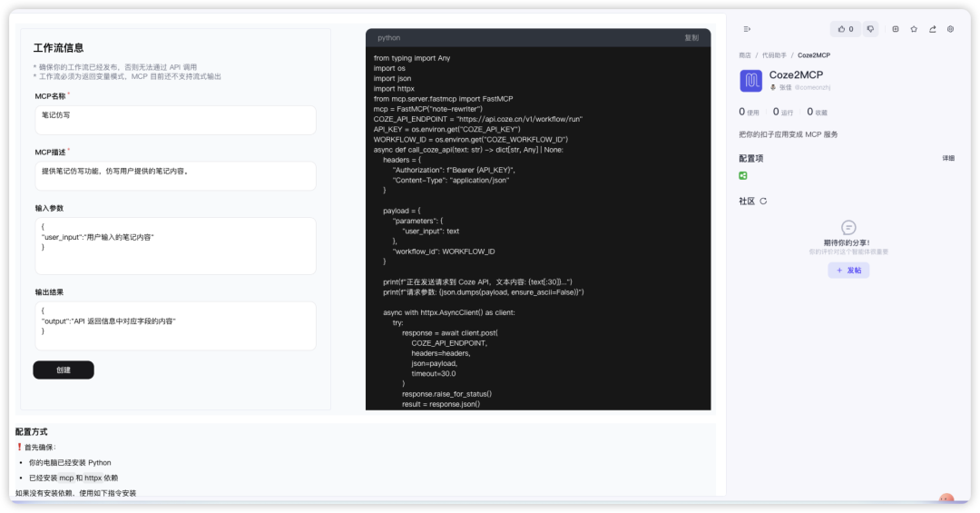
Task: Collapse the right sidebar panel icon
Action: [747, 29]
